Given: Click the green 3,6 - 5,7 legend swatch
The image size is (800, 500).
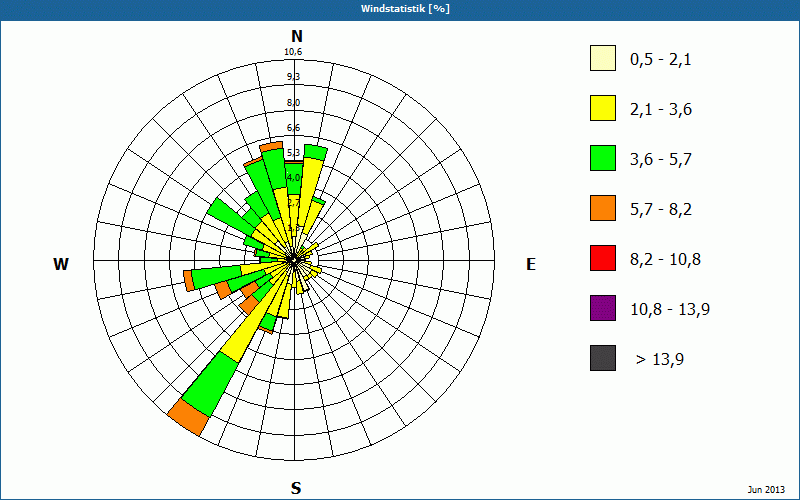Looking at the screenshot, I should (603, 158).
